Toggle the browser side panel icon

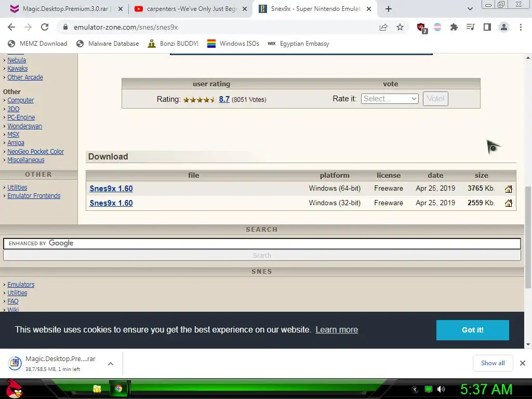[487, 27]
